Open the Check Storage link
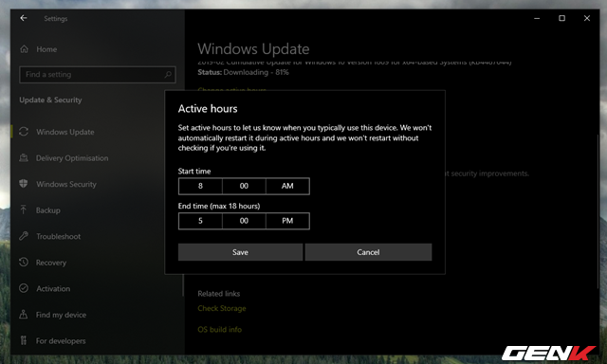607x364 pixels. tap(222, 308)
